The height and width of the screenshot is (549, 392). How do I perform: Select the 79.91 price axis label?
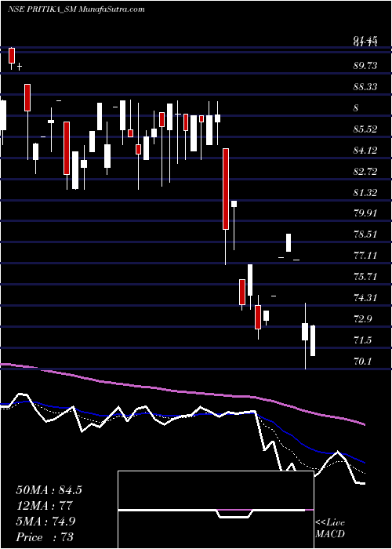(x=365, y=213)
